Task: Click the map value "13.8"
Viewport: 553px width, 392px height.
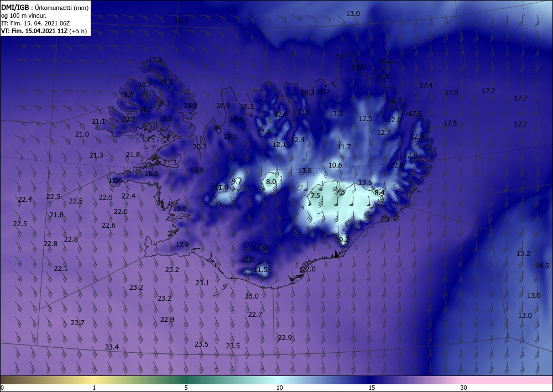Action: (x=305, y=171)
